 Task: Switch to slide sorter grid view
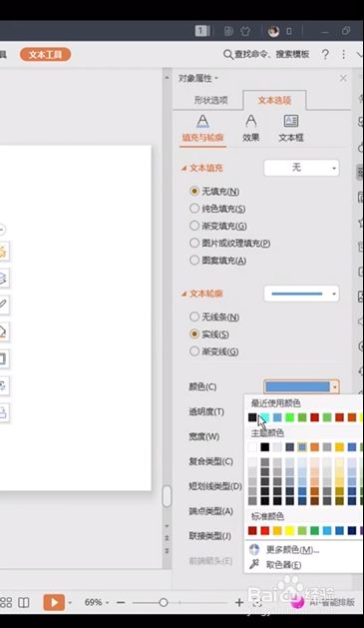tap(6, 602)
